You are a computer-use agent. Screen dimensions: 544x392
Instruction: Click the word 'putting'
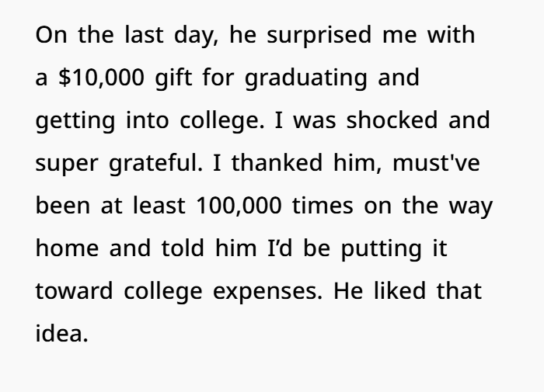pos(382,249)
